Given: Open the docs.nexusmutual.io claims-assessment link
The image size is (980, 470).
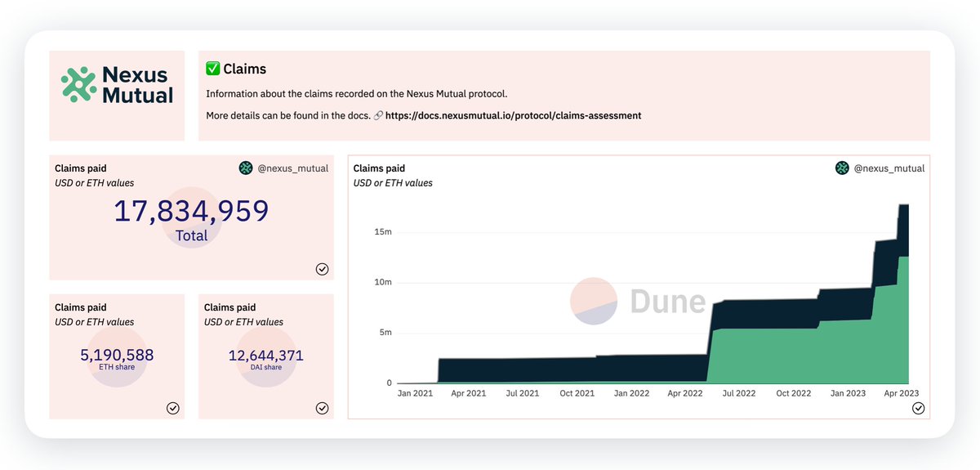Looking at the screenshot, I should [x=513, y=116].
